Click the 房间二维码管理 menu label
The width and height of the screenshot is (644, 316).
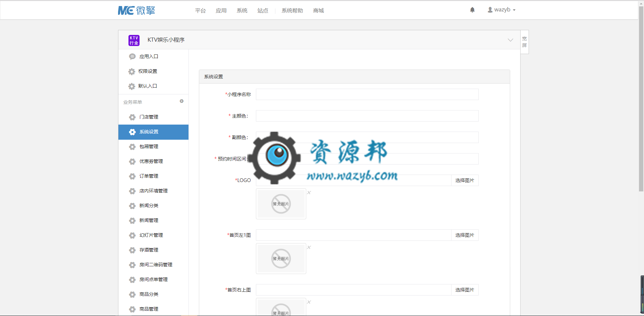[x=156, y=265]
